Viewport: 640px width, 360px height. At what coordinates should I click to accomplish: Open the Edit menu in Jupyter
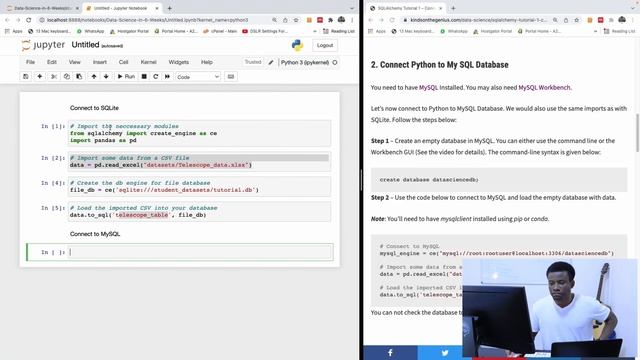[52, 62]
